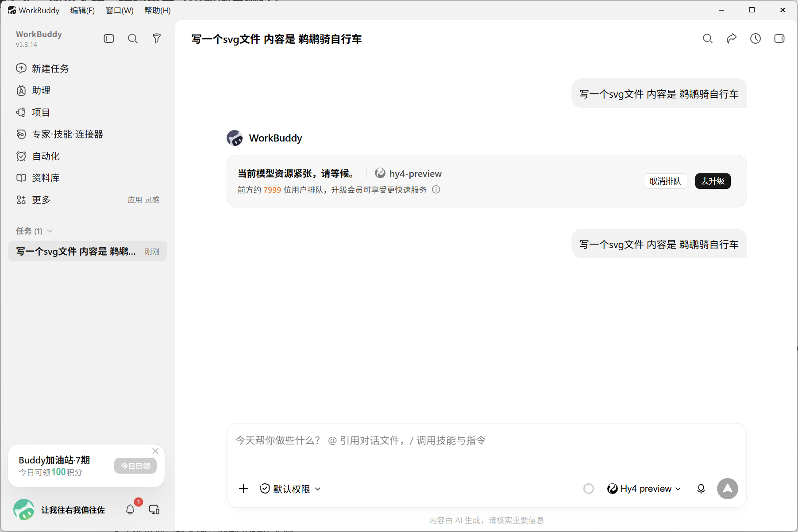Select task 写一个svg文件 in sidebar list

pyautogui.click(x=88, y=251)
